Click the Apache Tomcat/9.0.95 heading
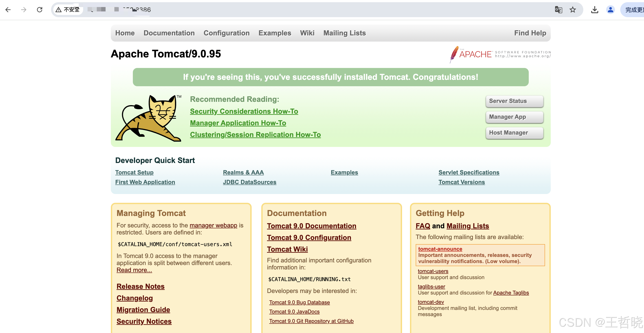 pos(166,54)
